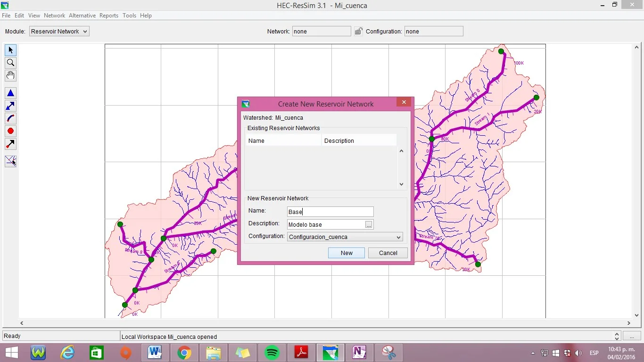
Task: Click the existing networks list scroll up arrow
Action: tap(402, 151)
